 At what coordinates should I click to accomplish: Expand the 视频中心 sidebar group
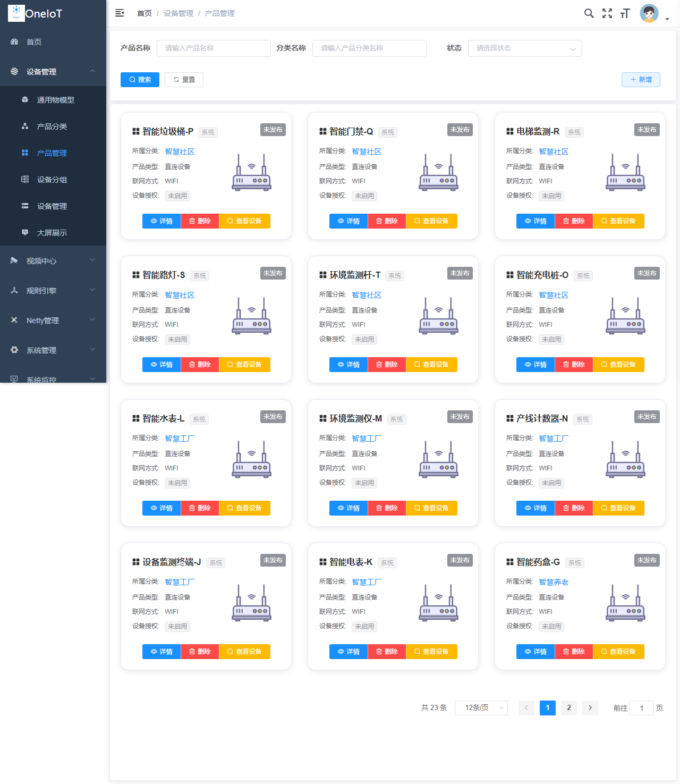point(53,261)
